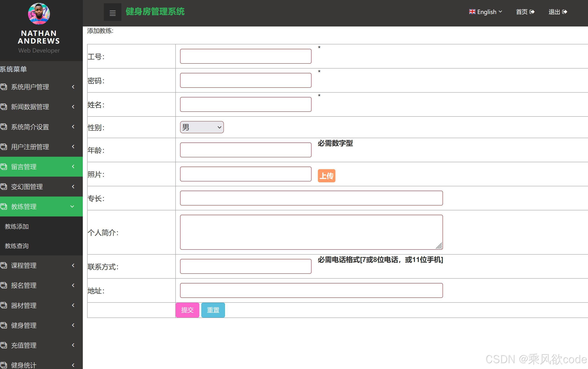Focus the 工号 input field
The height and width of the screenshot is (369, 588).
pos(245,56)
